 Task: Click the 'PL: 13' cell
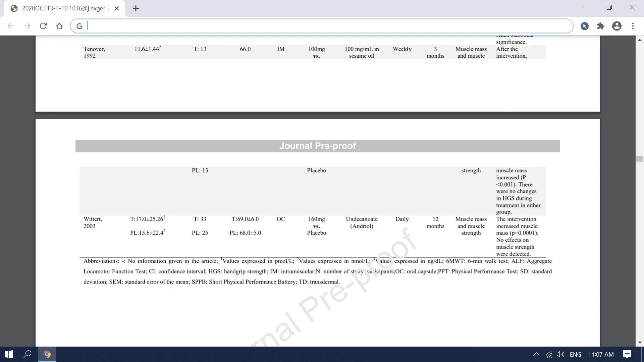click(200, 170)
